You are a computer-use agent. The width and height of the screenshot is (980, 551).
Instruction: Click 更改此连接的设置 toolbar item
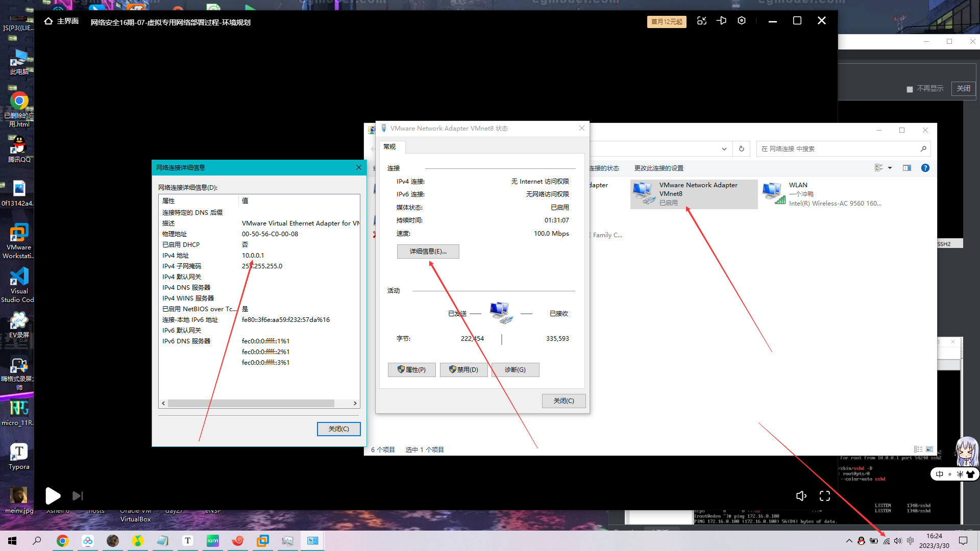pos(658,168)
